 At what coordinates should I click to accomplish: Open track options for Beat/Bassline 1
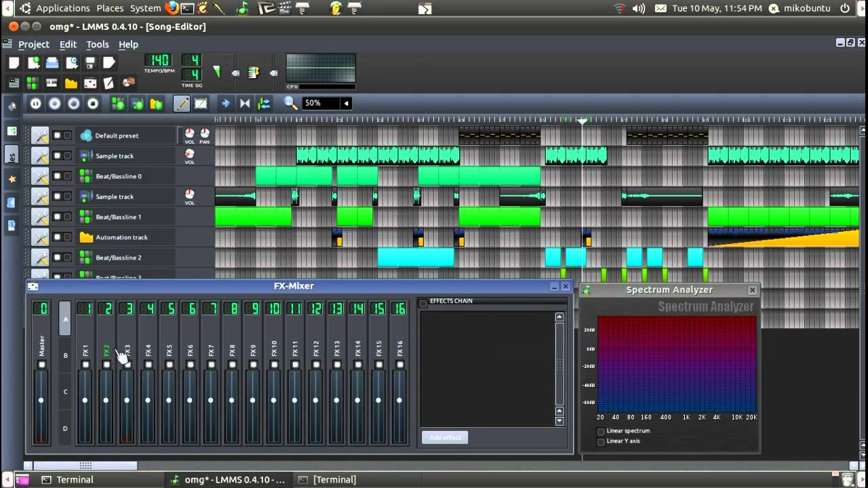click(40, 217)
